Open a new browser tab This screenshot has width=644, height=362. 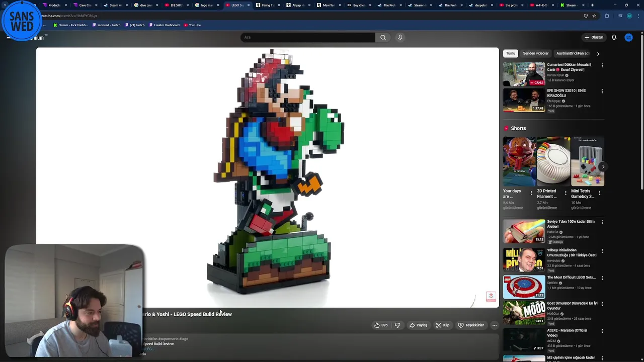point(592,5)
